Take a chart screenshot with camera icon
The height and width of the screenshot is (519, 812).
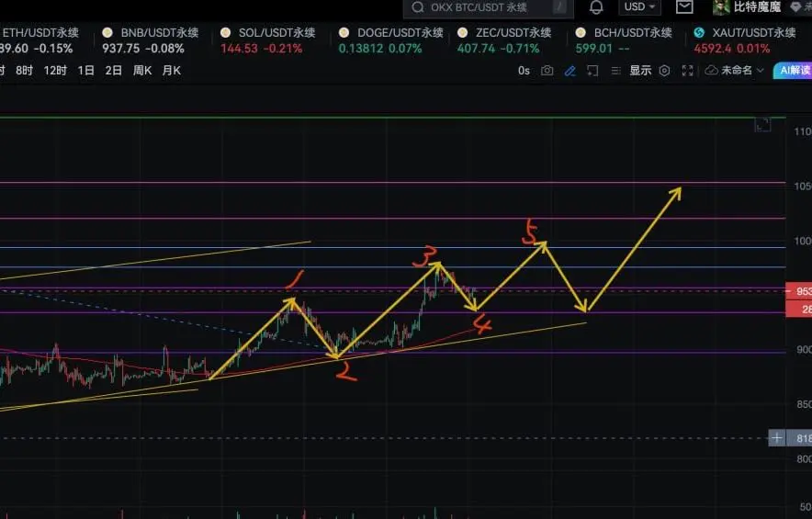click(x=547, y=71)
